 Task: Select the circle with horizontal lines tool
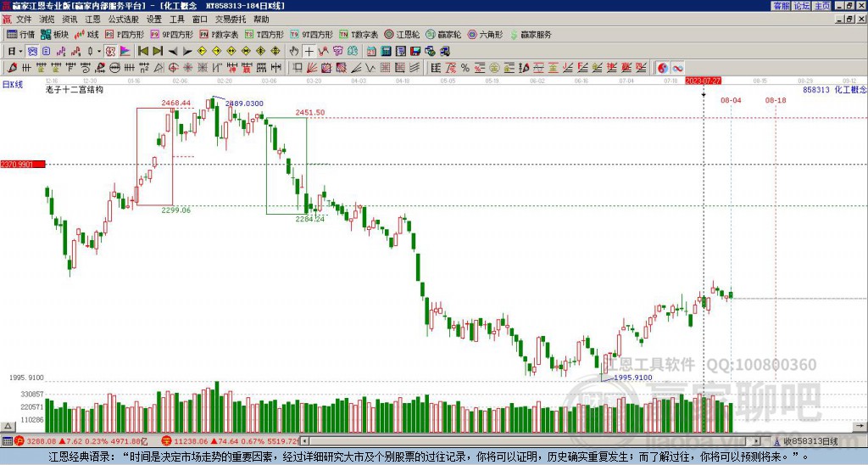click(114, 68)
